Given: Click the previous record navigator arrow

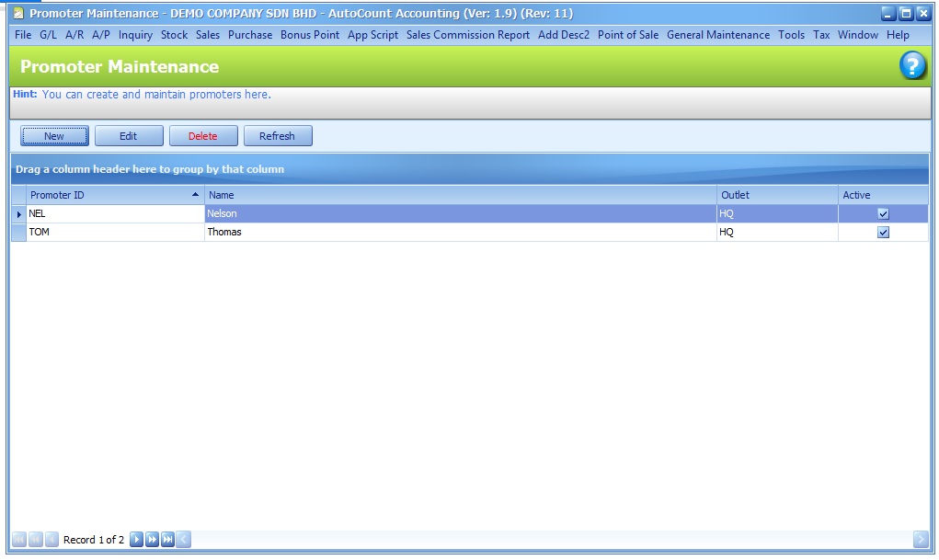Looking at the screenshot, I should point(52,540).
